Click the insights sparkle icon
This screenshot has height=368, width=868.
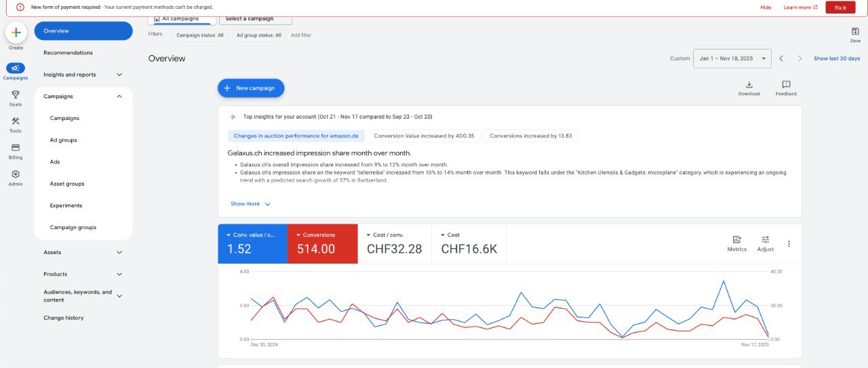[233, 117]
